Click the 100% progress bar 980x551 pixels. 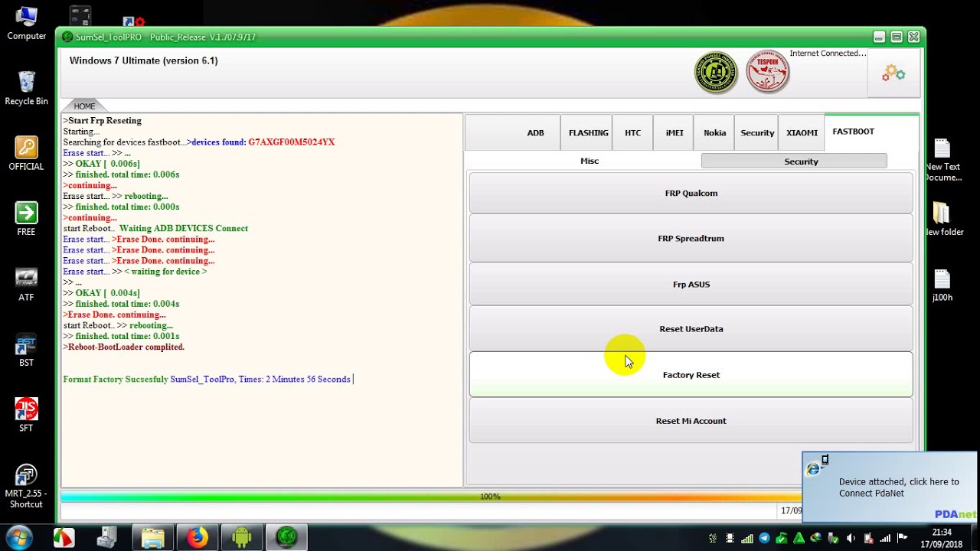pyautogui.click(x=490, y=497)
